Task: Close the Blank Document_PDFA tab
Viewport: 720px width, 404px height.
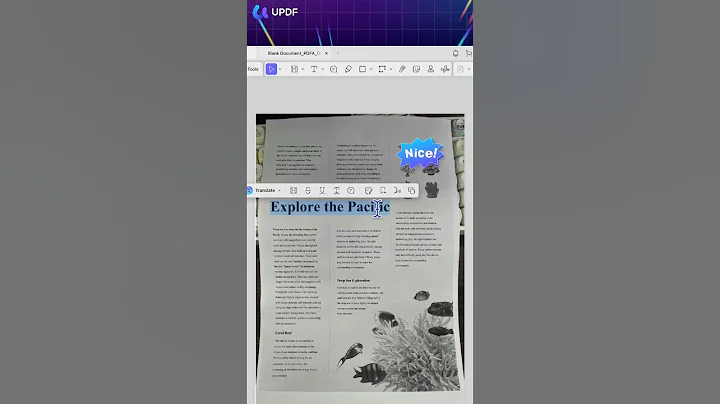Action: click(326, 53)
